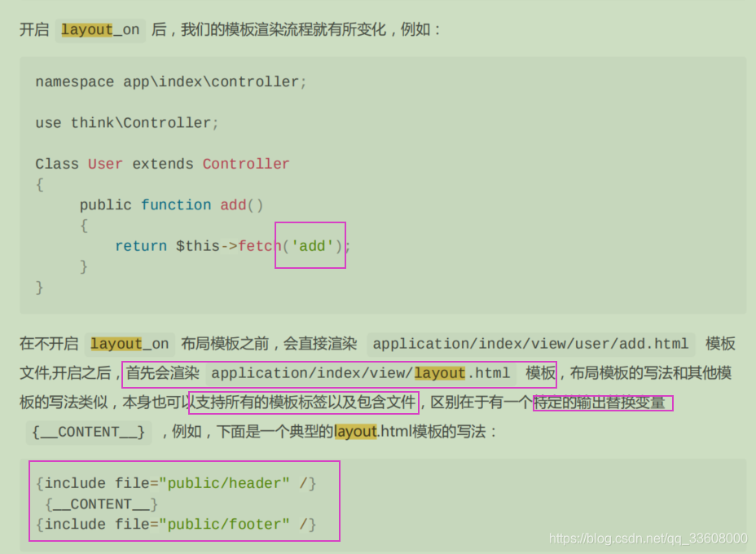Click the include 'public/header' code line

[176, 483]
